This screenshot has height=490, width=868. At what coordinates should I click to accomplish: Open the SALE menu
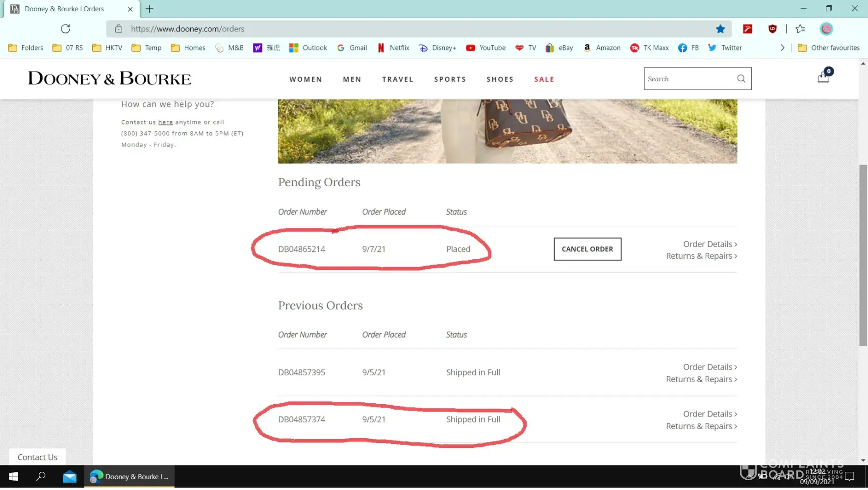544,79
